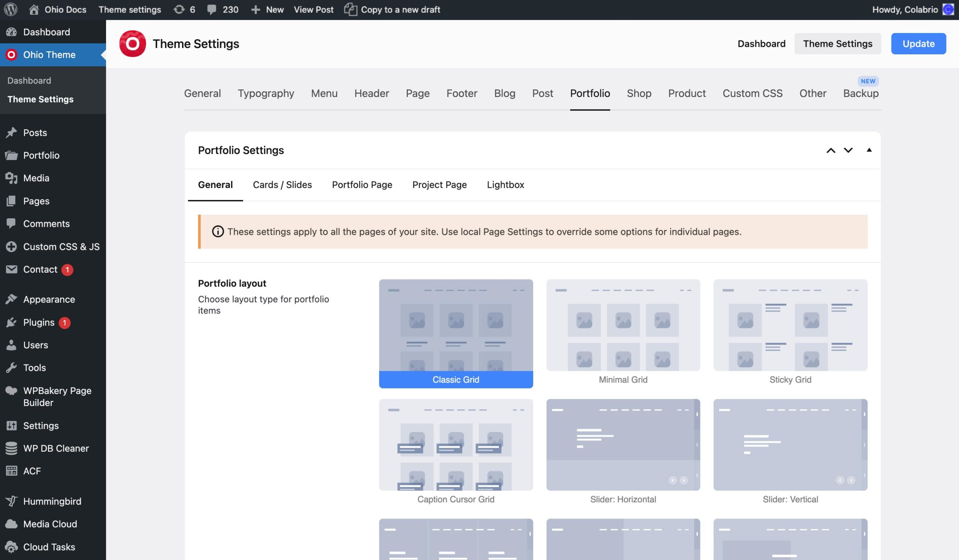The image size is (959, 560).
Task: Open Backup settings tab
Action: click(x=861, y=94)
